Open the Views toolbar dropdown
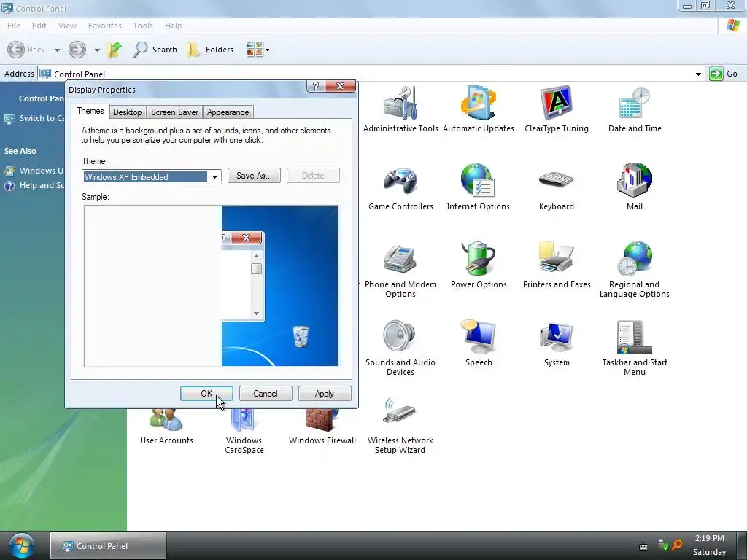The width and height of the screenshot is (747, 560). [x=258, y=50]
